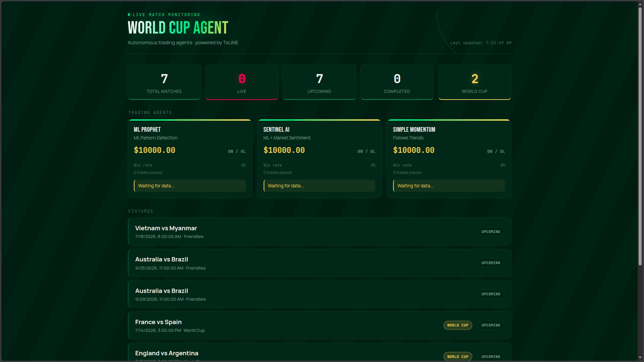This screenshot has width=644, height=362.
Task: Click the World Cup Agent title
Action: [x=178, y=28]
